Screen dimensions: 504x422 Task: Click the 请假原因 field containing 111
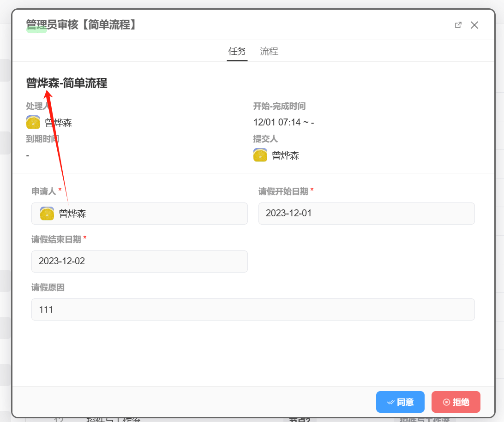(252, 309)
